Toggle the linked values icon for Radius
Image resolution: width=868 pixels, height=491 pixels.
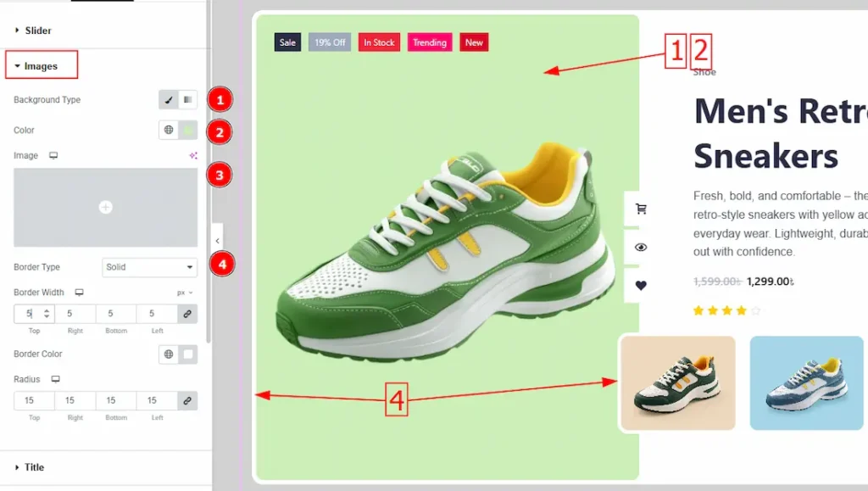click(x=187, y=400)
